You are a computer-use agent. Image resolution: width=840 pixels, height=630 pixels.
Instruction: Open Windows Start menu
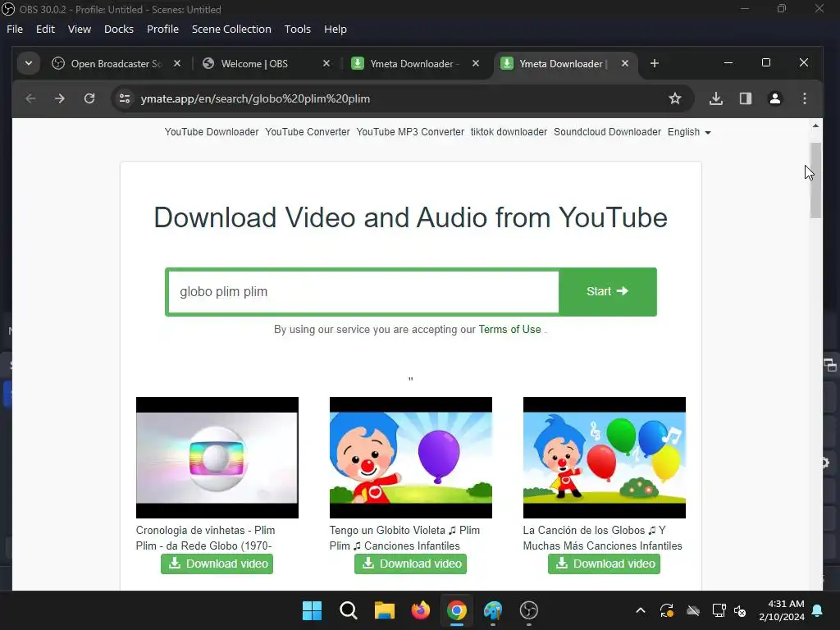(x=312, y=610)
